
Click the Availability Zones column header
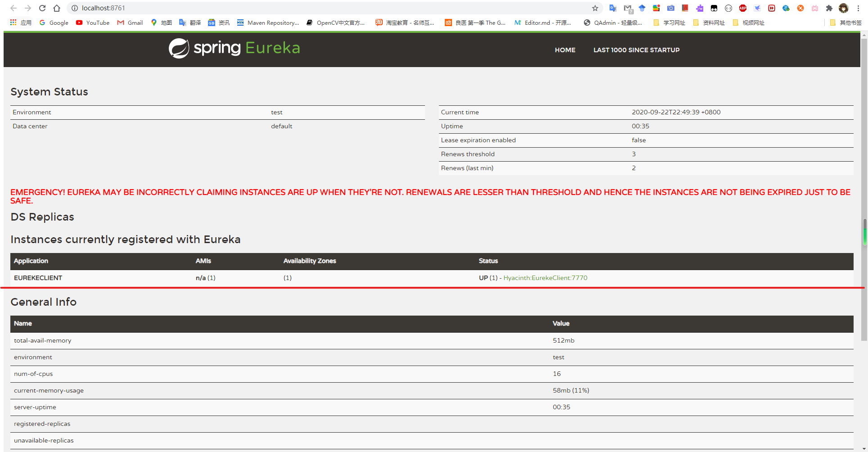pyautogui.click(x=310, y=261)
